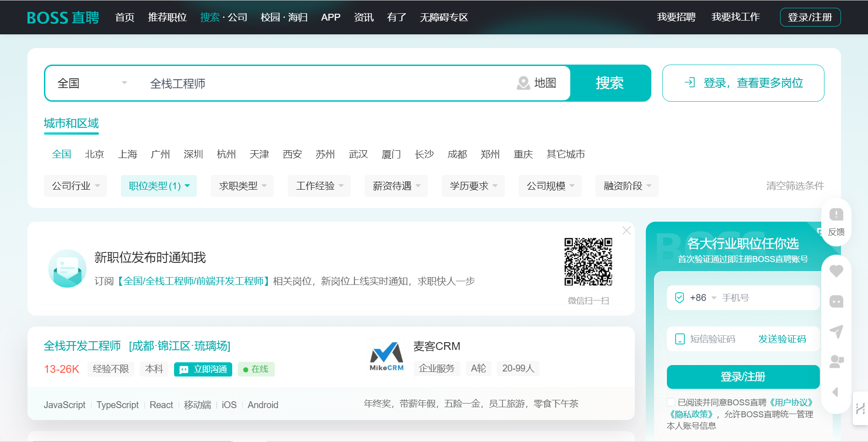Click the shield icon by phone field

click(680, 298)
